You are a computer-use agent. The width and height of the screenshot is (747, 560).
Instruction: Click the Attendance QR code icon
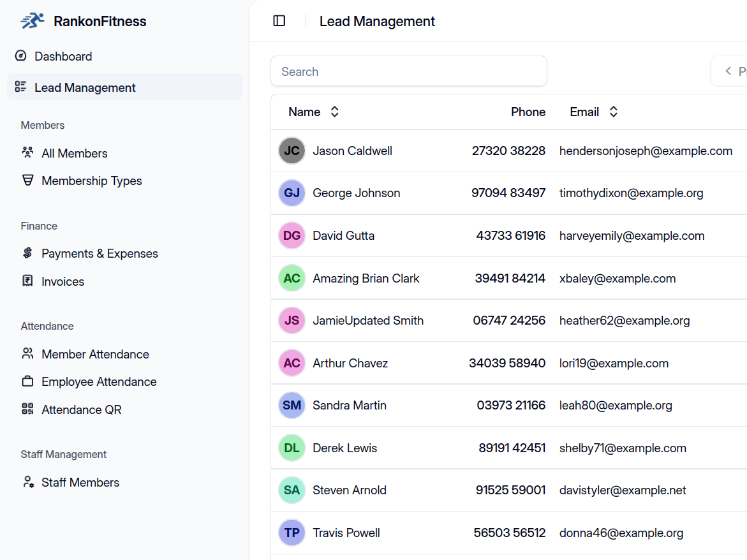pyautogui.click(x=27, y=409)
